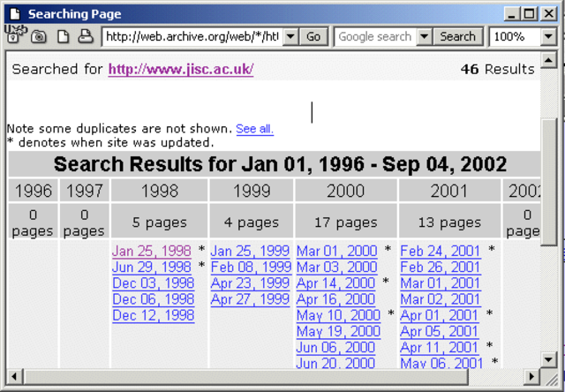Open the http://www.jisc.ac.uk/ link

point(181,69)
